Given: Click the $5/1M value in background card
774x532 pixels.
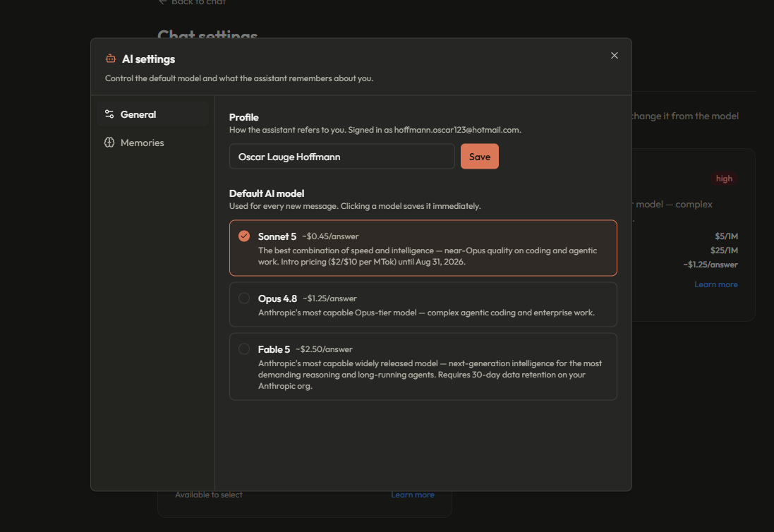Looking at the screenshot, I should 726,236.
